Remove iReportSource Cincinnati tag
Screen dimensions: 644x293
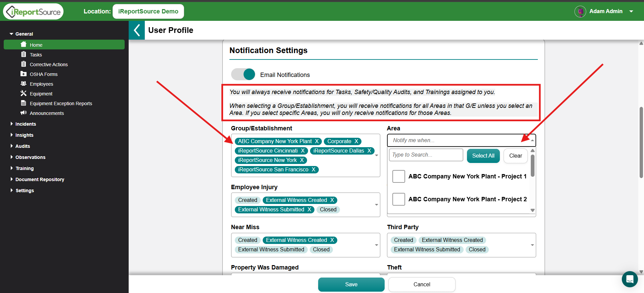click(303, 151)
